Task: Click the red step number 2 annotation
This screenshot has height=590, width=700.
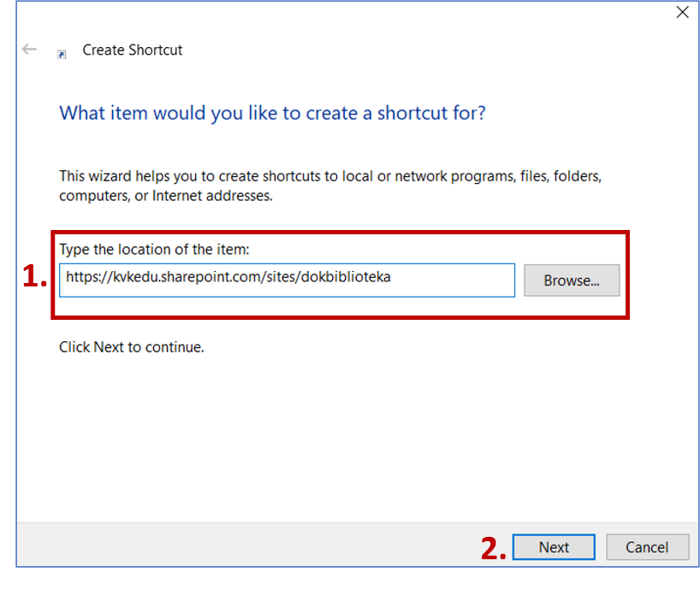Action: coord(494,548)
